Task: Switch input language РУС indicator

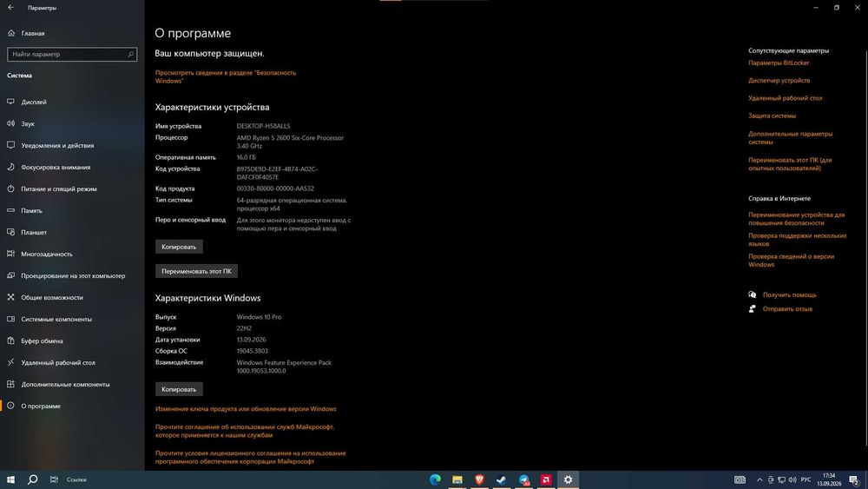Action: [806, 479]
